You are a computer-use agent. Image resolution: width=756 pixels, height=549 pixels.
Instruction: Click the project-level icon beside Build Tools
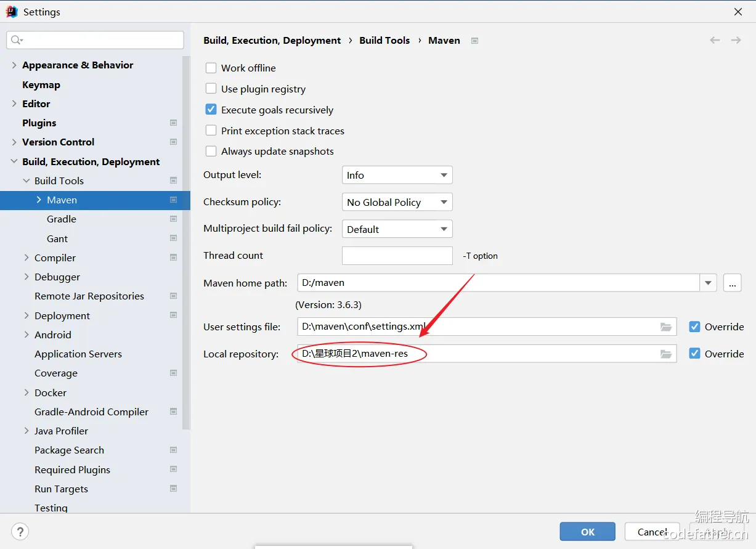click(x=173, y=181)
